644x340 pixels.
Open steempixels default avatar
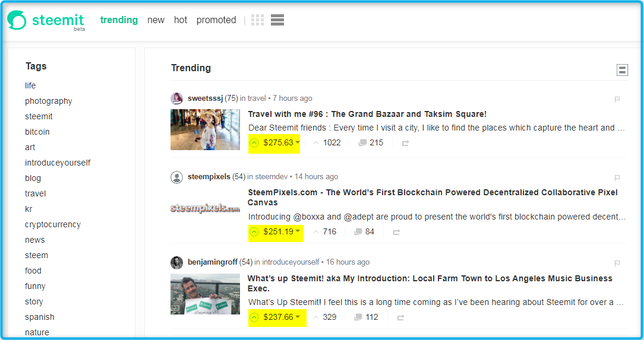click(x=176, y=177)
